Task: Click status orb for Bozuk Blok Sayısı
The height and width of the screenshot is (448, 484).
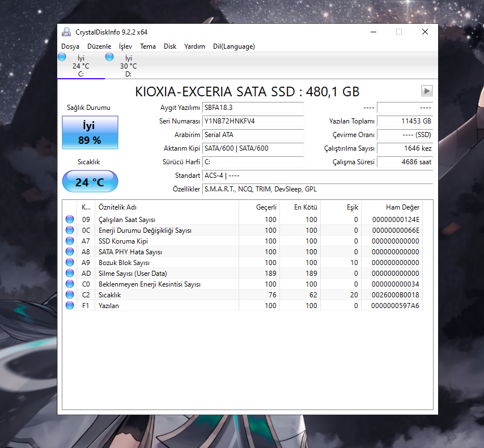Action: [70, 262]
